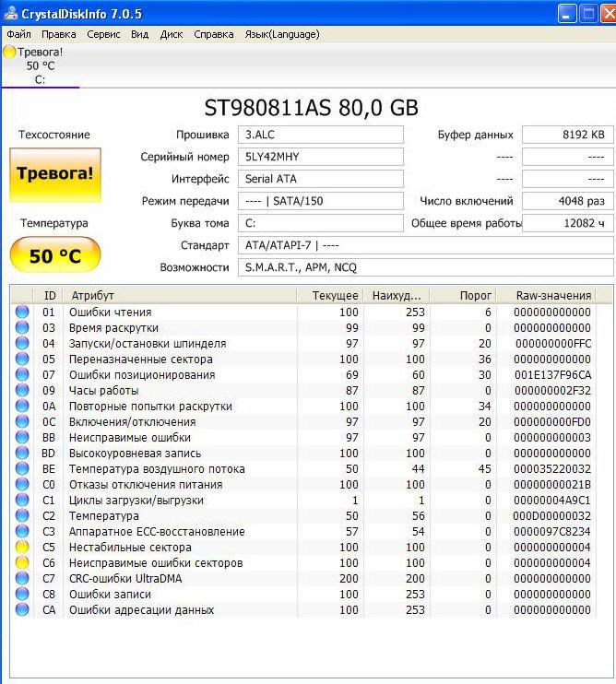The image size is (616, 684).
Task: Open the Файл menu
Action: [18, 34]
